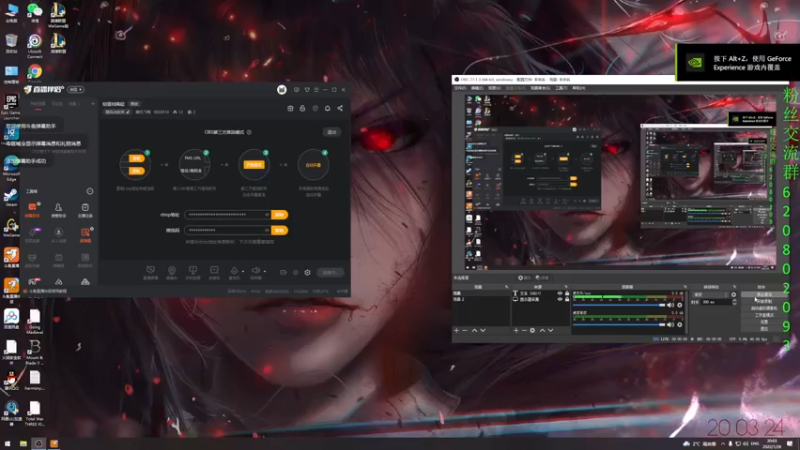Open source properties gear in OBS Sources footer
Viewport: 800px width, 450px height.
(532, 331)
